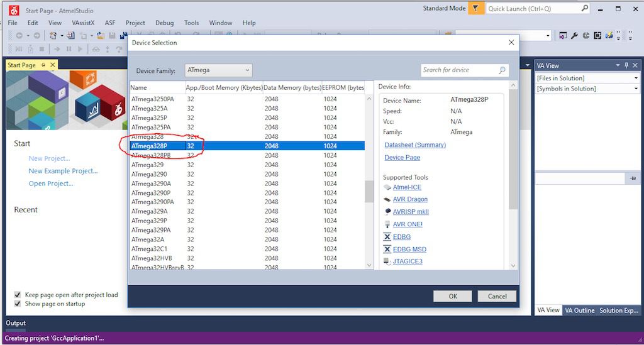This screenshot has height=345, width=644.
Task: Sort by the Data Memory (bytes) column header
Action: tap(292, 87)
